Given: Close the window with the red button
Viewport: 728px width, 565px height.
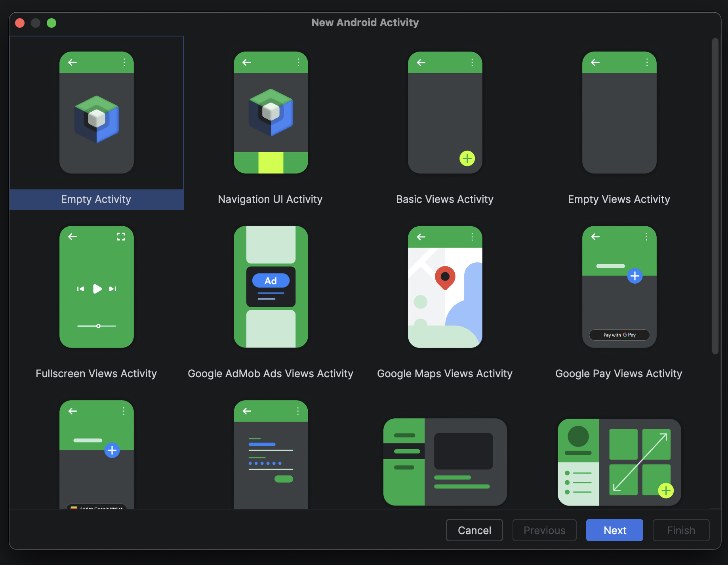Looking at the screenshot, I should click(x=20, y=23).
